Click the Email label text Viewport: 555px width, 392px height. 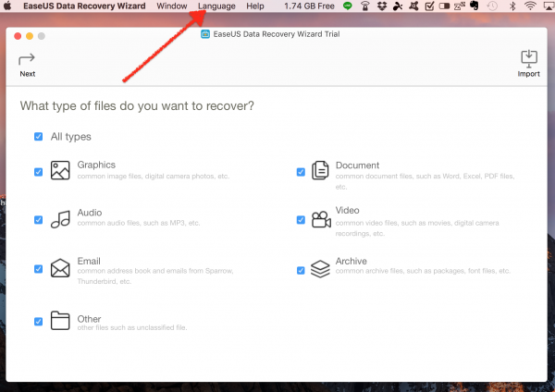(x=89, y=261)
